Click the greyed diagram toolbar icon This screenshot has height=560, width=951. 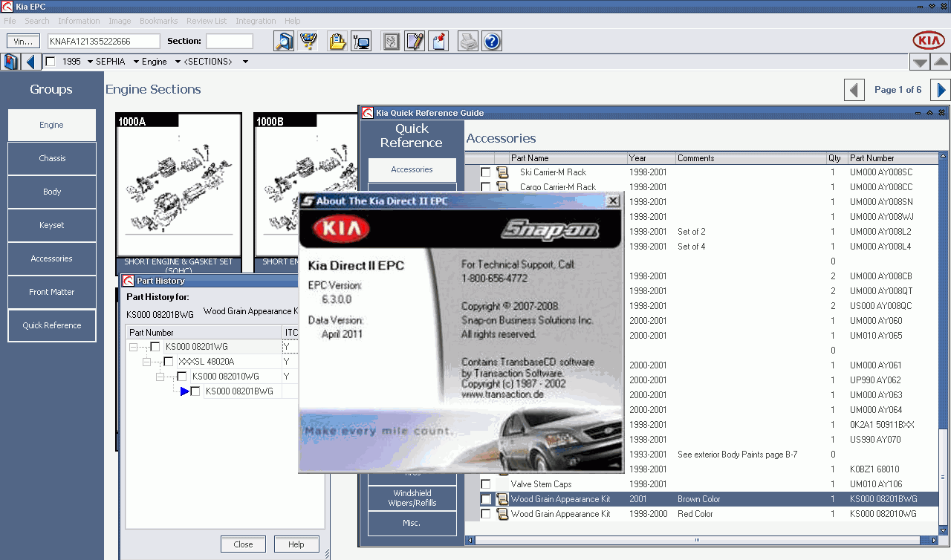tap(391, 41)
